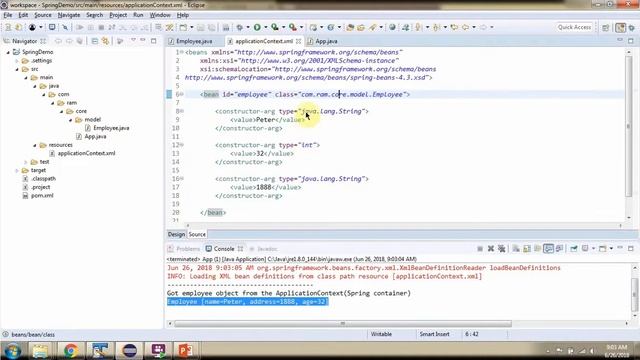Click the highlighted Employee output line
The height and width of the screenshot is (360, 640).
(x=248, y=302)
